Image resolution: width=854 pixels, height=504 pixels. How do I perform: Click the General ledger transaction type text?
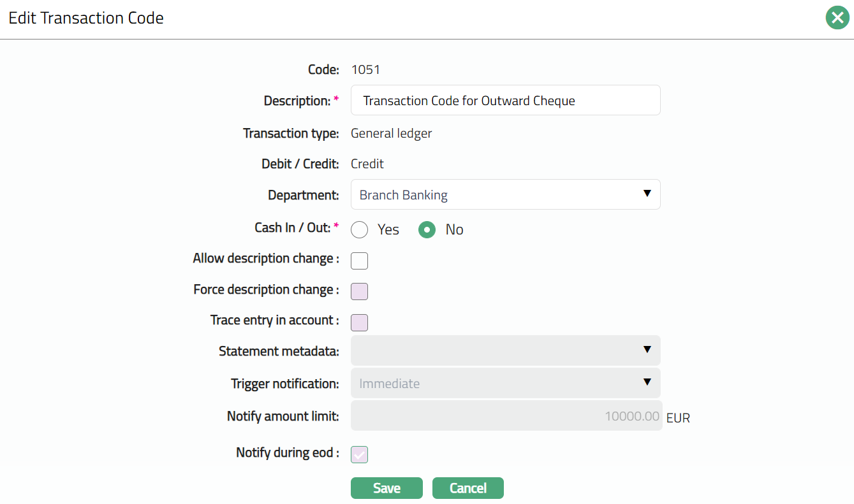[391, 133]
